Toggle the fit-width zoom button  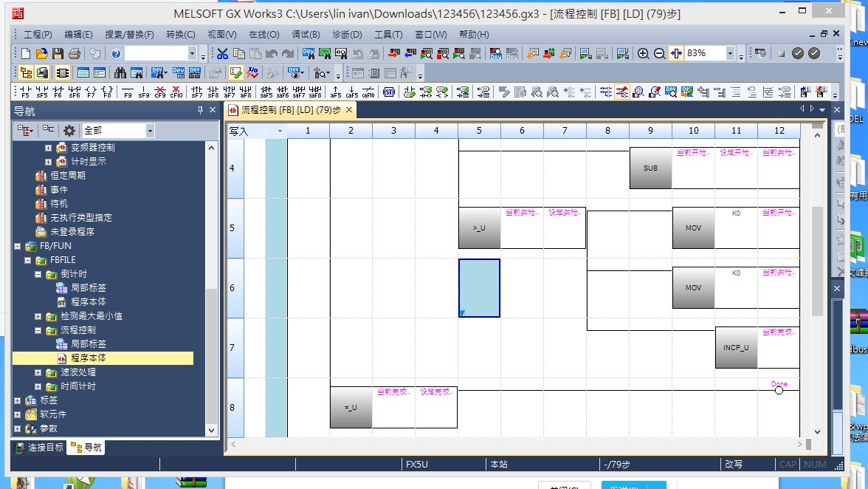(x=676, y=53)
